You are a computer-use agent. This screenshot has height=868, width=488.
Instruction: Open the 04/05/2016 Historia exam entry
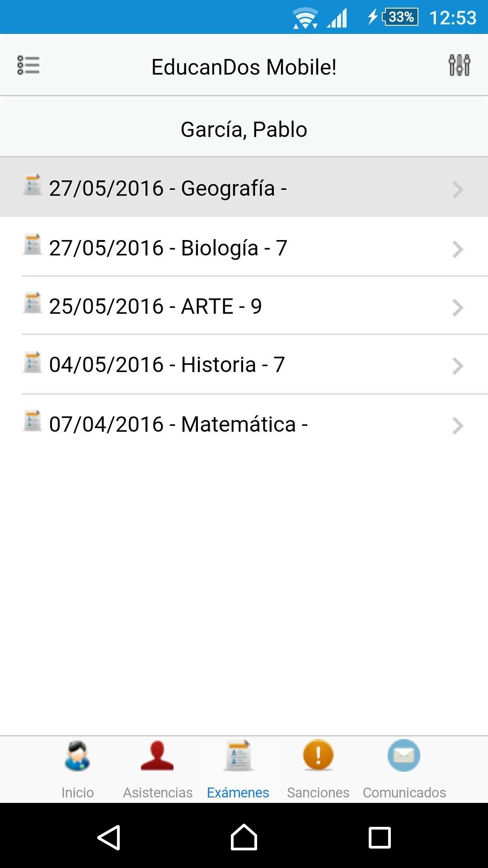[x=167, y=365]
